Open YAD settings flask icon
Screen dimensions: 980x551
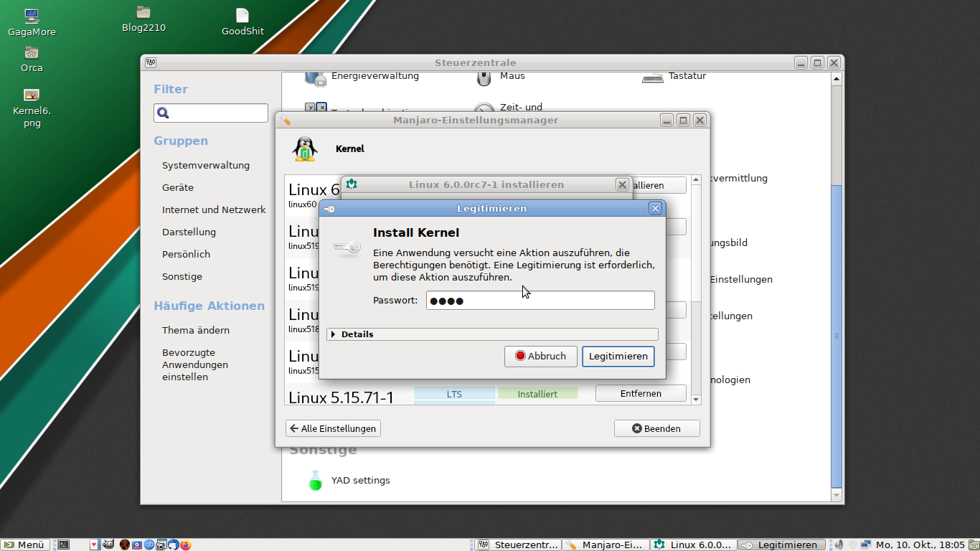click(316, 480)
